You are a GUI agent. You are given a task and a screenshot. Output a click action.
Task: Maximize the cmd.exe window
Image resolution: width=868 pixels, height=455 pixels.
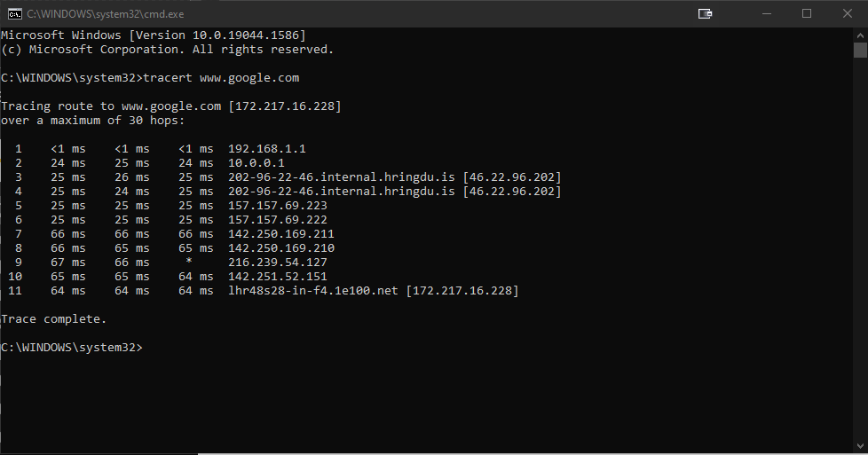[x=806, y=13]
